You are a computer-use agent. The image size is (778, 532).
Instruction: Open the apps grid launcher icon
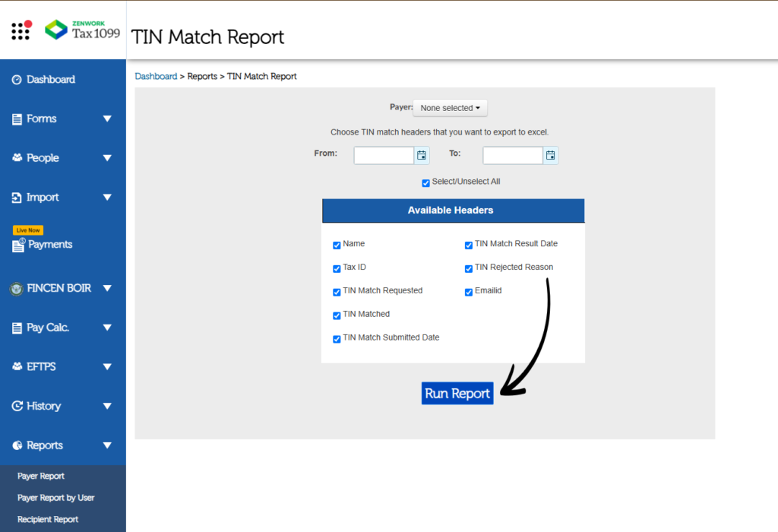click(x=21, y=30)
